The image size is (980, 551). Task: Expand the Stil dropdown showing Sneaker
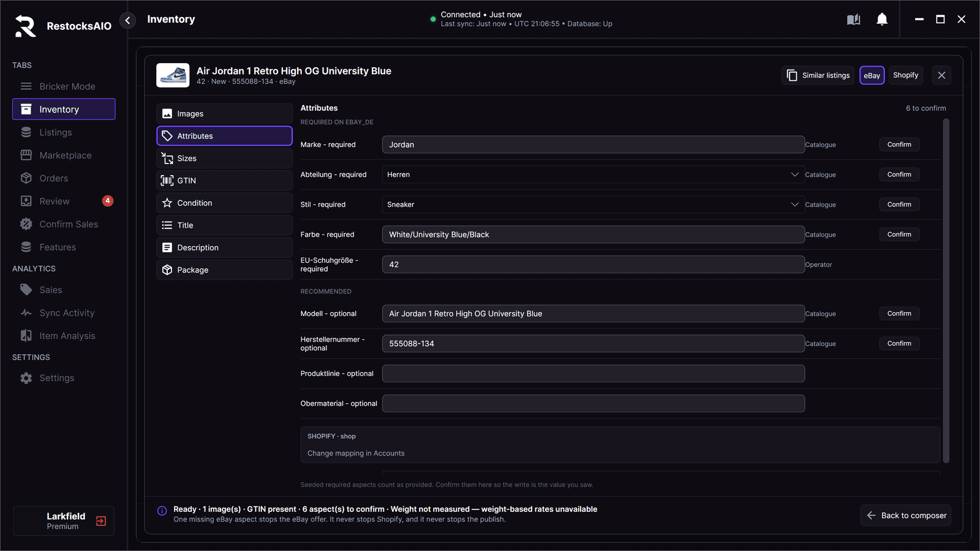click(x=593, y=204)
